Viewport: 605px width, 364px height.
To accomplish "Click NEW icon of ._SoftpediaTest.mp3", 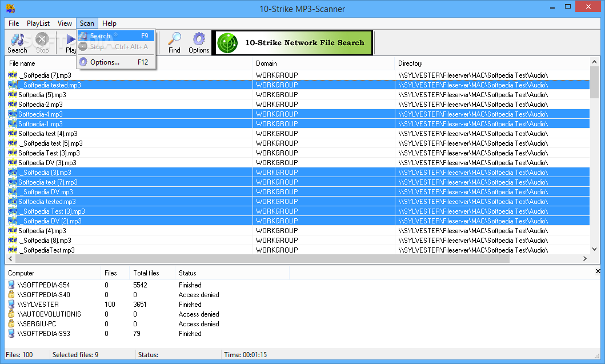I will [13, 250].
